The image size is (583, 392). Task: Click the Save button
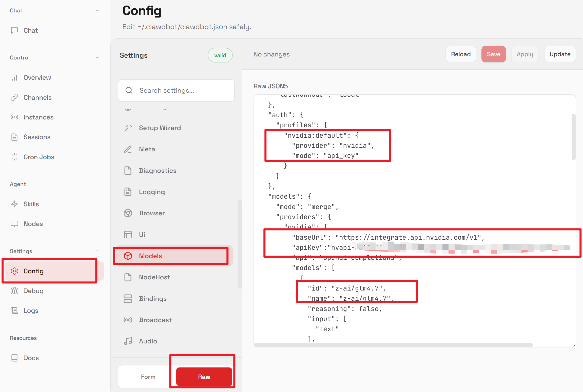point(494,54)
